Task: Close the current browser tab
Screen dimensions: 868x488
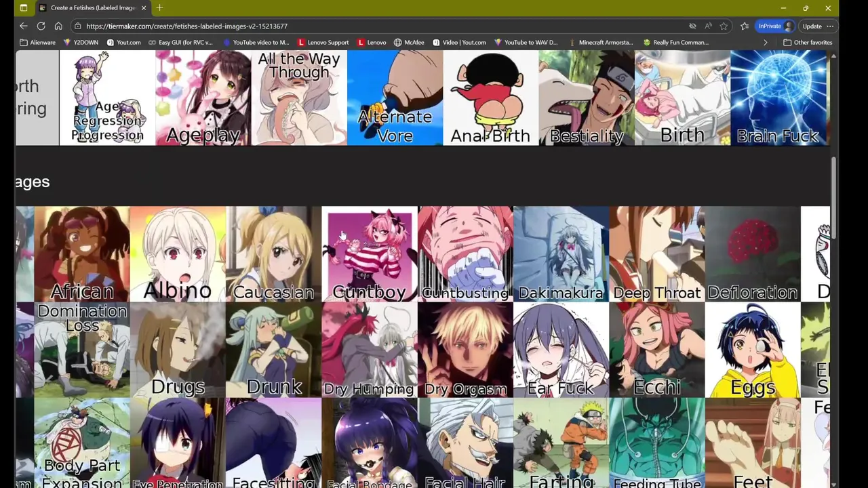Action: point(144,8)
